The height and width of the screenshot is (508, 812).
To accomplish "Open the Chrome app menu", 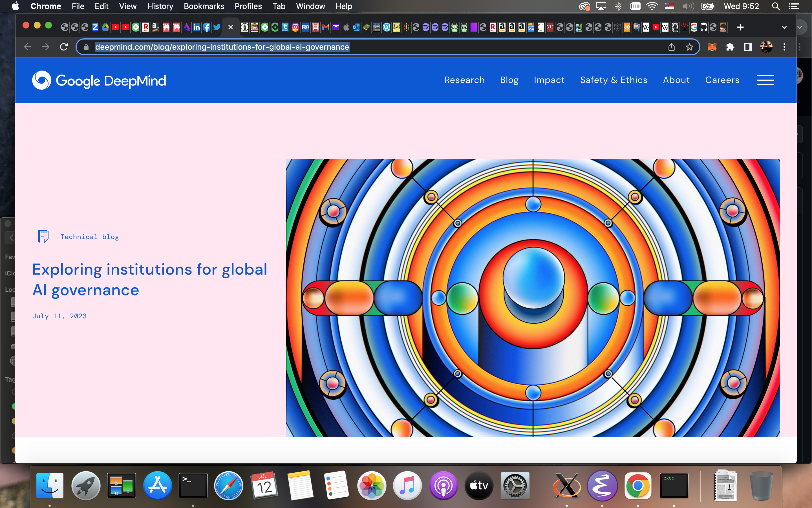I will click(x=46, y=6).
